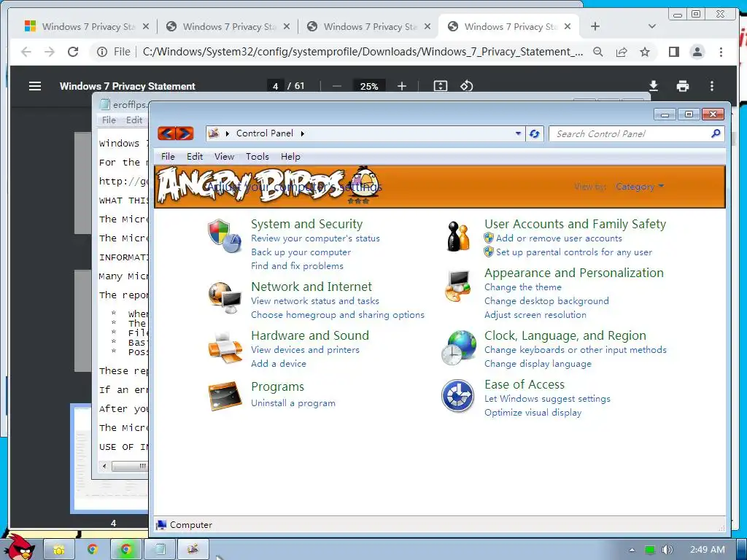Open User Accounts chess pieces icon
This screenshot has height=560, width=747.
(458, 236)
